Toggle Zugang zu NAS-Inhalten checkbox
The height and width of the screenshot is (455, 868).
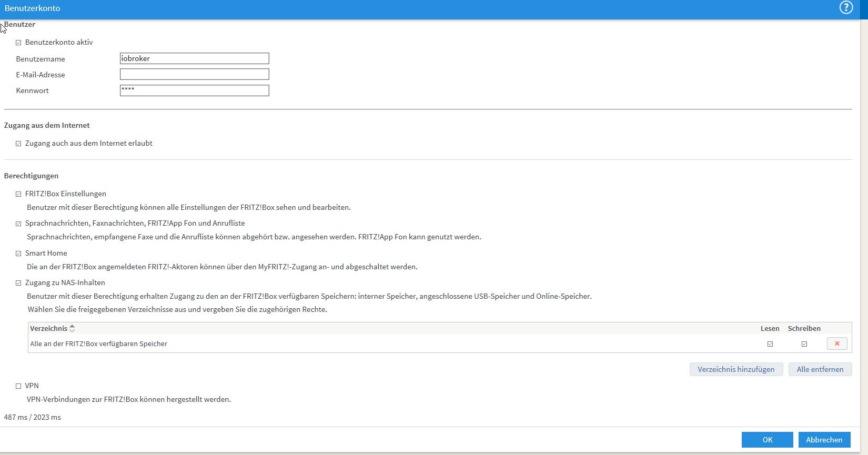(18, 283)
